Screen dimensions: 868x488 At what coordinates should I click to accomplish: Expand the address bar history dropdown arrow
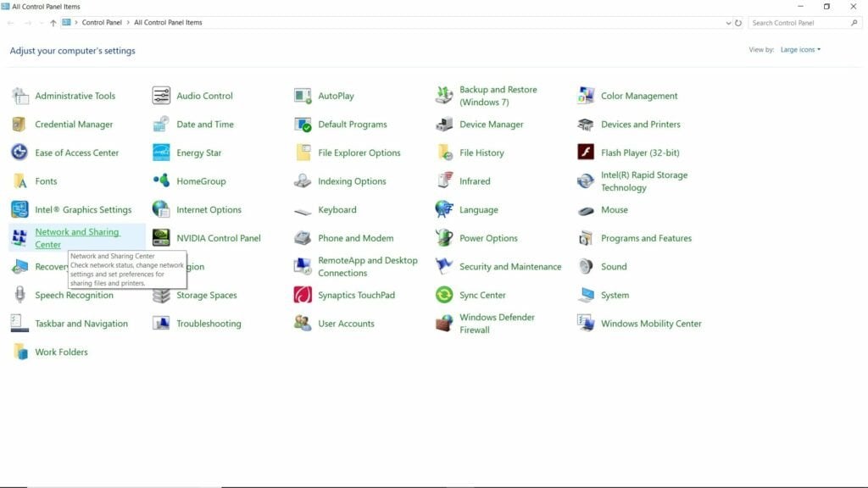pos(728,23)
